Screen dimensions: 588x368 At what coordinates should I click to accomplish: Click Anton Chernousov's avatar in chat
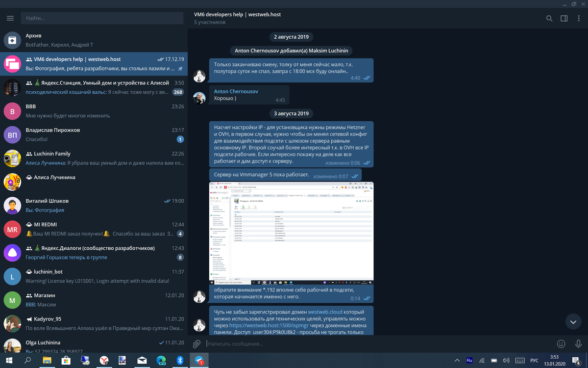coord(199,98)
